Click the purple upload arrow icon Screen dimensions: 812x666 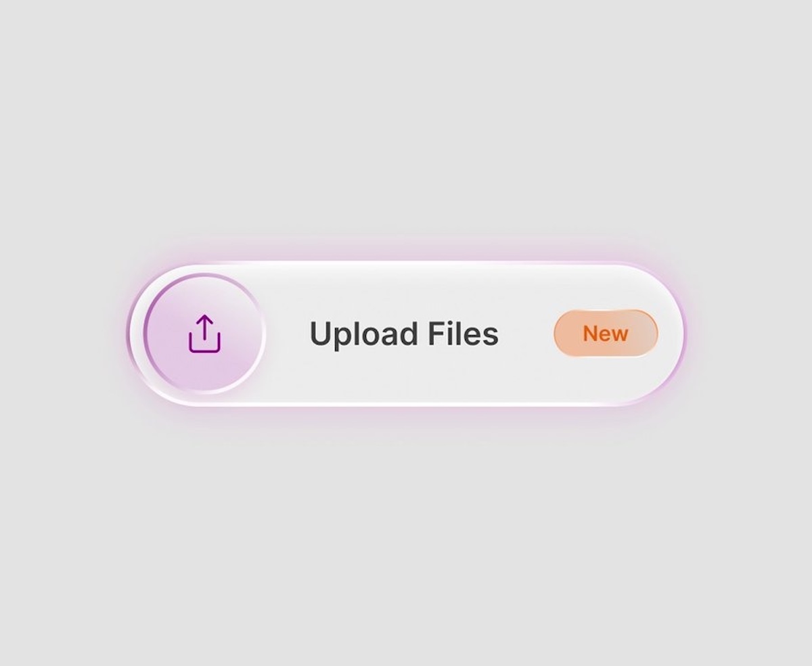coord(204,334)
